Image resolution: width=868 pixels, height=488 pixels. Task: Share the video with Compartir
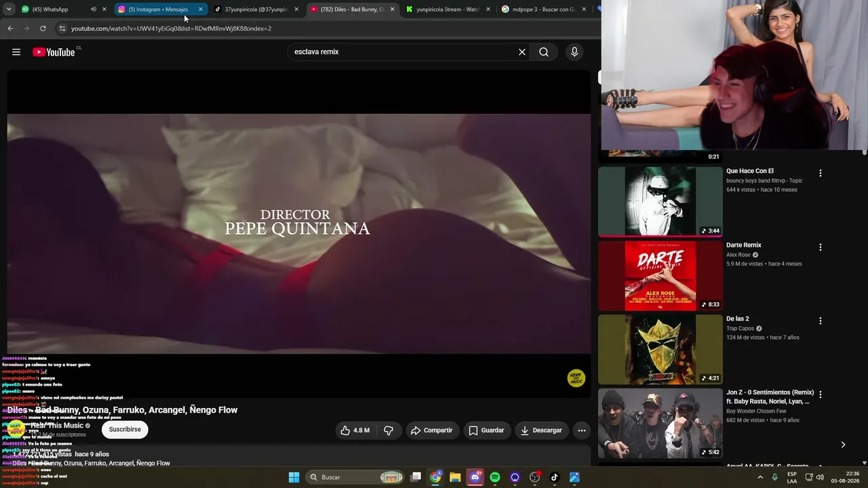(x=432, y=430)
